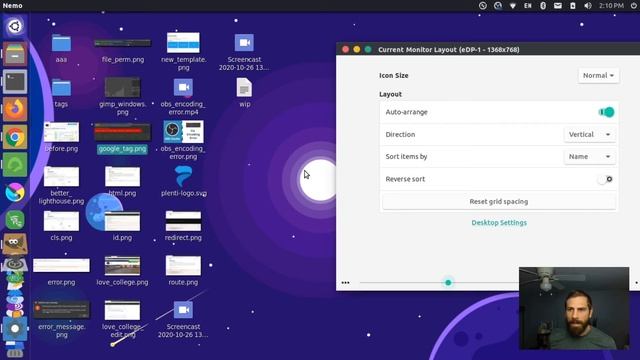The height and width of the screenshot is (360, 640).
Task: Open the power menu icon in top panel
Action: [634, 6]
